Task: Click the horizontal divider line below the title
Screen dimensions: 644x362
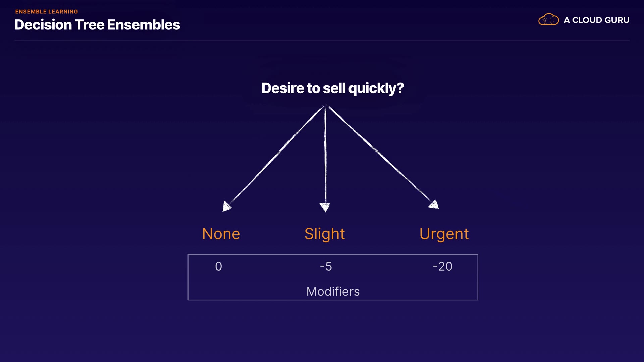Action: click(x=322, y=40)
